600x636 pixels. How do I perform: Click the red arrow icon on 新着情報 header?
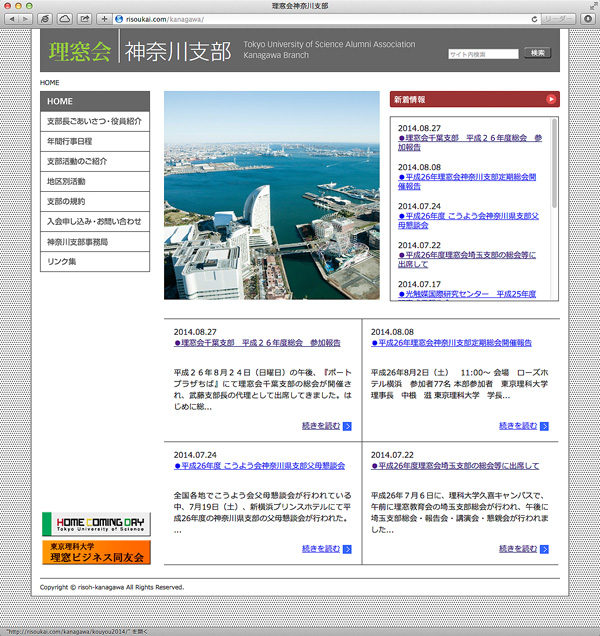pos(551,99)
